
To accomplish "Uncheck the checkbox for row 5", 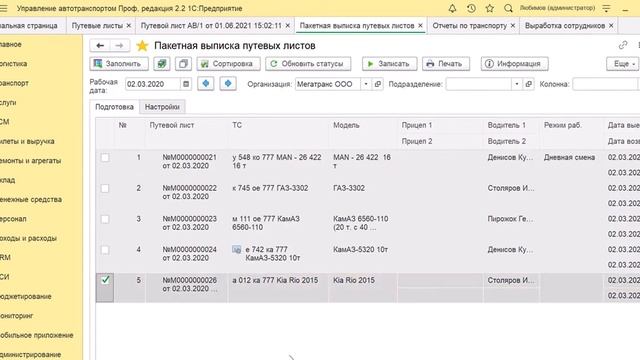I will pos(105,280).
